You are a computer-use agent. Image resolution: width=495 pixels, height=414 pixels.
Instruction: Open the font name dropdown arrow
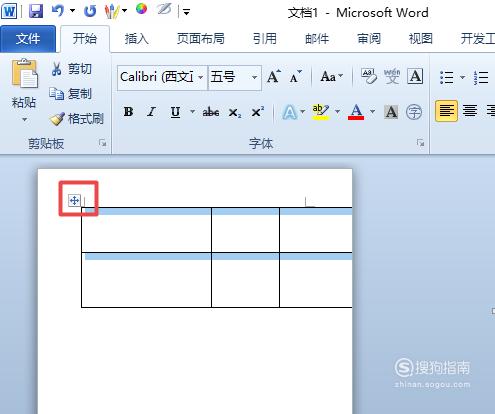point(201,77)
